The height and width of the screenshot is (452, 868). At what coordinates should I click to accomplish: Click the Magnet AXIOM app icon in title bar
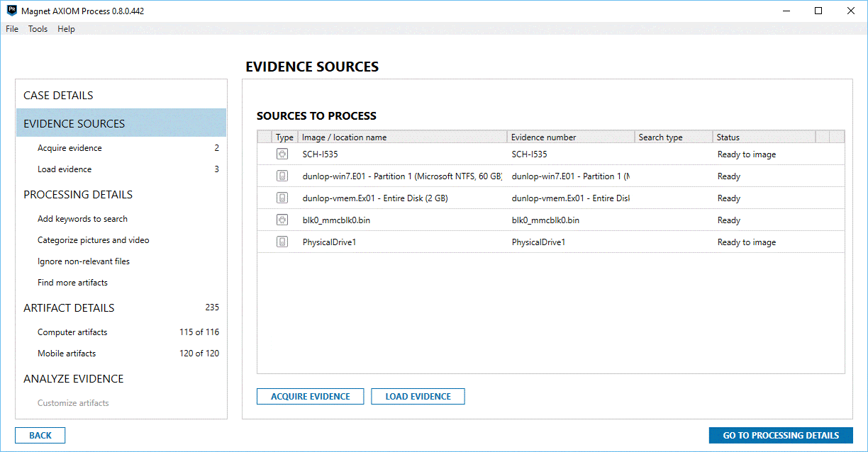click(11, 11)
